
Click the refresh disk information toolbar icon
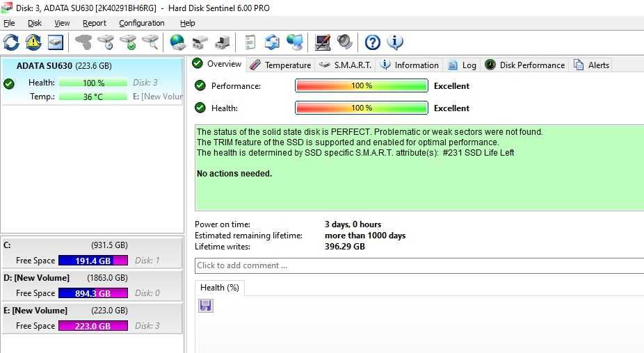11,42
